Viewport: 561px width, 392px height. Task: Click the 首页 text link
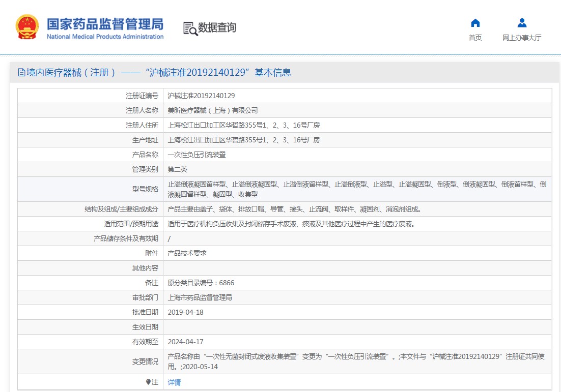tap(475, 38)
